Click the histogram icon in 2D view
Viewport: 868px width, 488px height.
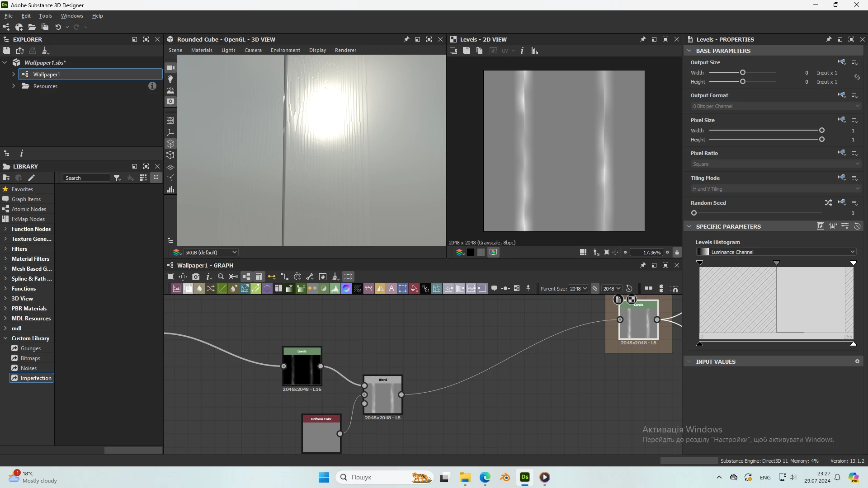[535, 51]
